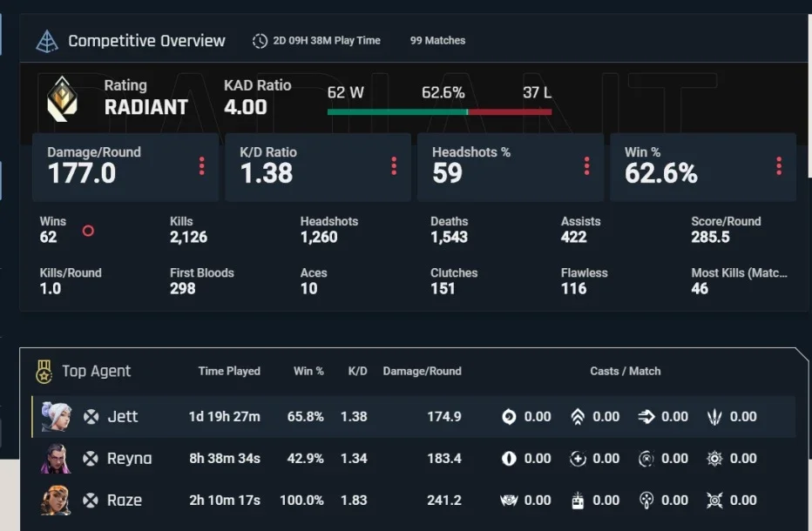Click Reyna's agent portrait
This screenshot has height=531, width=812.
[56, 458]
